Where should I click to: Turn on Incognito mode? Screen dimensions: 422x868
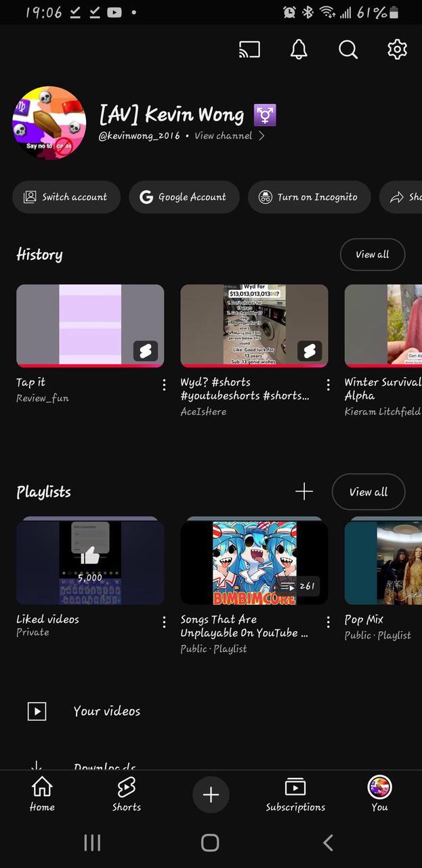pyautogui.click(x=309, y=197)
